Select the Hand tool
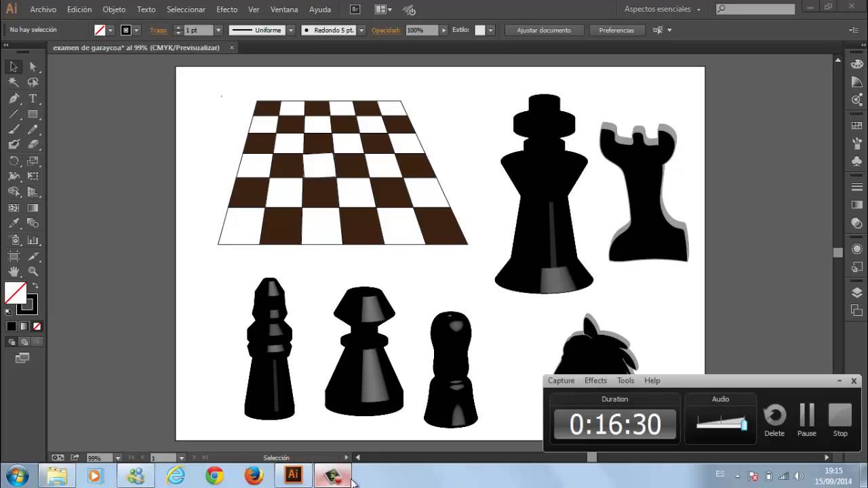The width and height of the screenshot is (868, 488). coord(14,271)
